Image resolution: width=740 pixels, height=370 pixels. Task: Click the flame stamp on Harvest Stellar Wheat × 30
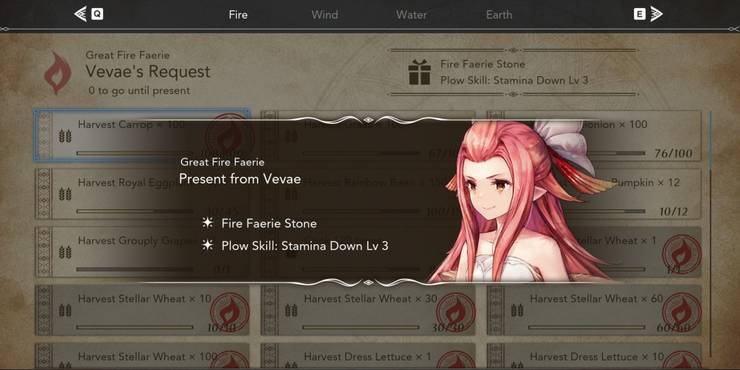[x=455, y=311]
